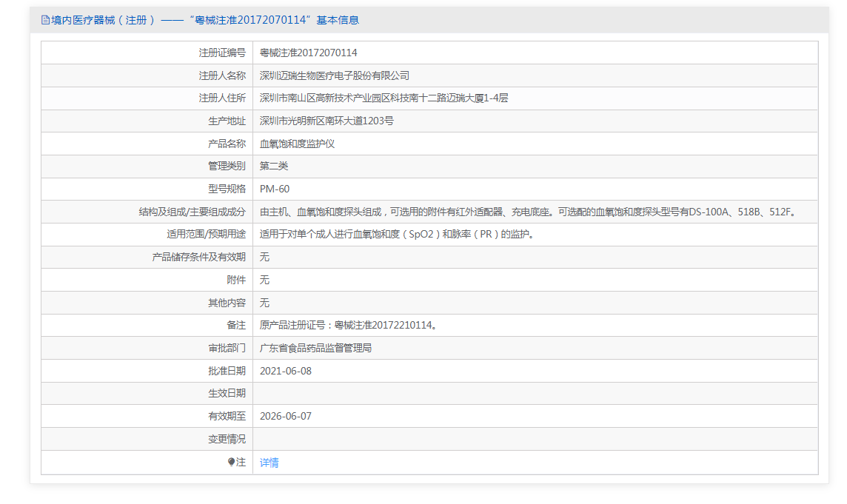
Task: Click validity date 2026-06-07
Action: [286, 416]
